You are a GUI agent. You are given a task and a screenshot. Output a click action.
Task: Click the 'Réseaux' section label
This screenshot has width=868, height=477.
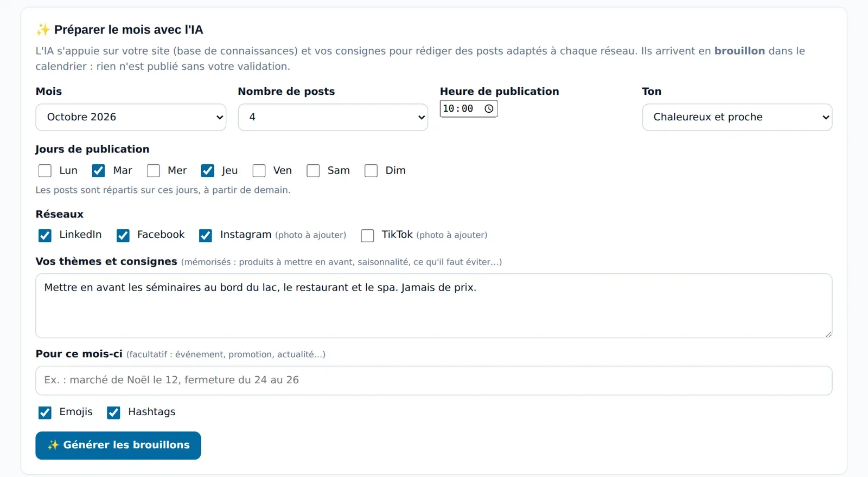tap(60, 214)
